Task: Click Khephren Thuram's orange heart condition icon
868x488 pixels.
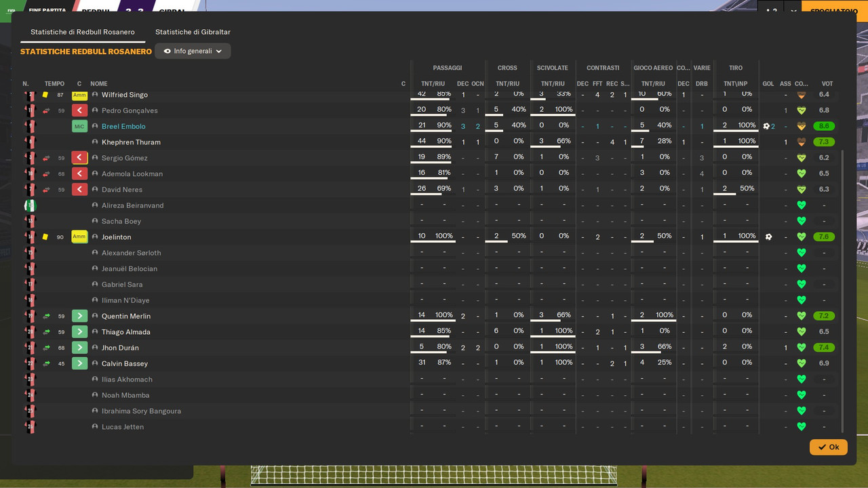Action: [x=801, y=142]
